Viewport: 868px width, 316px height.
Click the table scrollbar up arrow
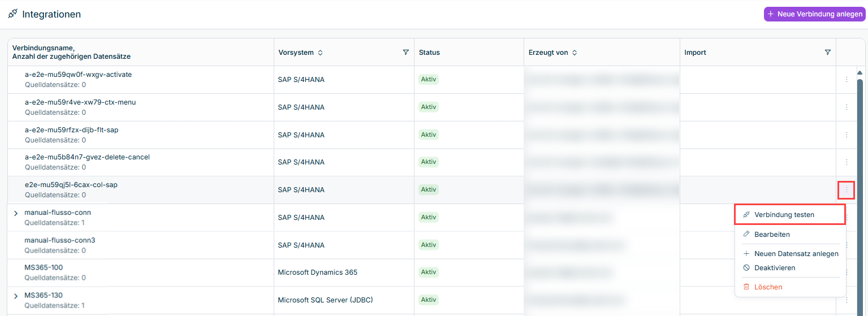tap(860, 72)
